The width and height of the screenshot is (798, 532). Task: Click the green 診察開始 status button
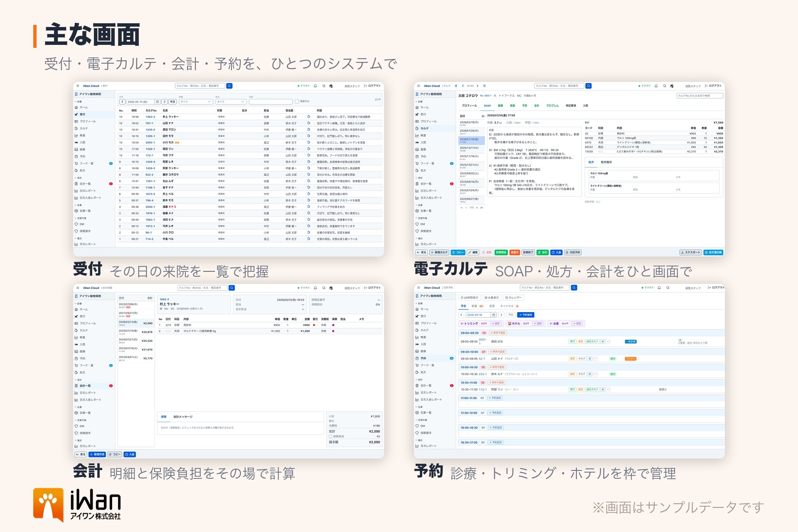pyautogui.click(x=501, y=253)
